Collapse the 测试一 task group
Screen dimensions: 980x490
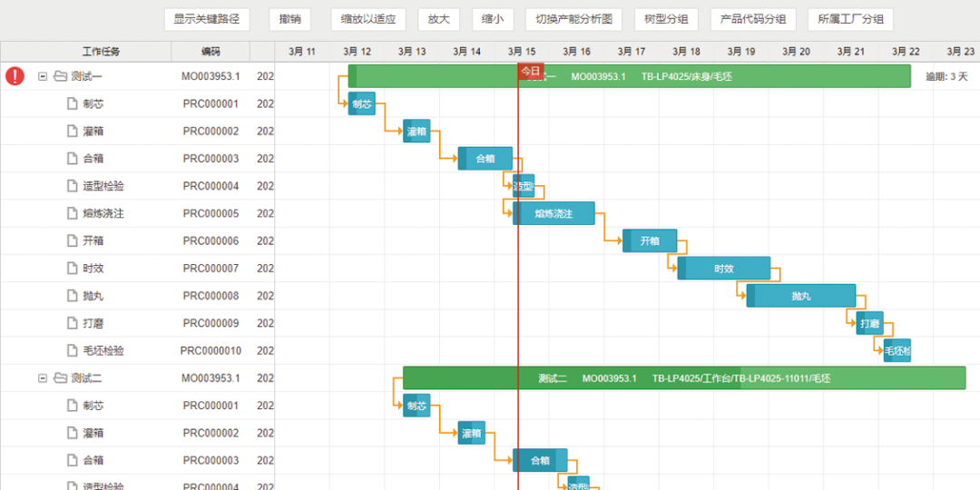pyautogui.click(x=44, y=77)
